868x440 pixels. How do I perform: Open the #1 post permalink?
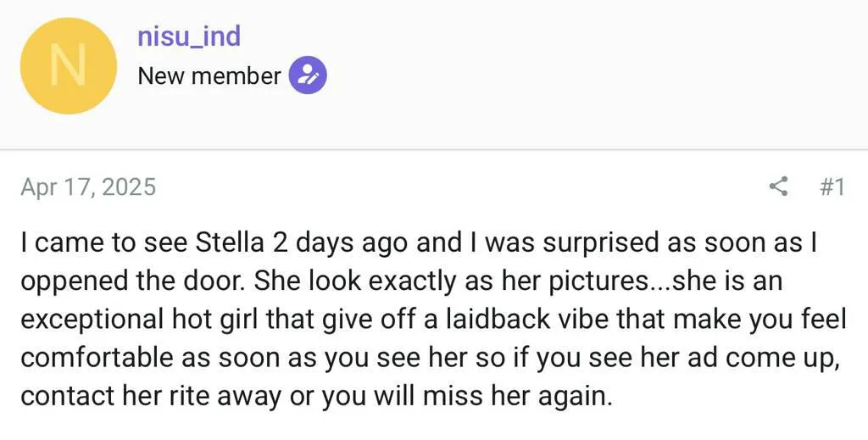pyautogui.click(x=832, y=187)
